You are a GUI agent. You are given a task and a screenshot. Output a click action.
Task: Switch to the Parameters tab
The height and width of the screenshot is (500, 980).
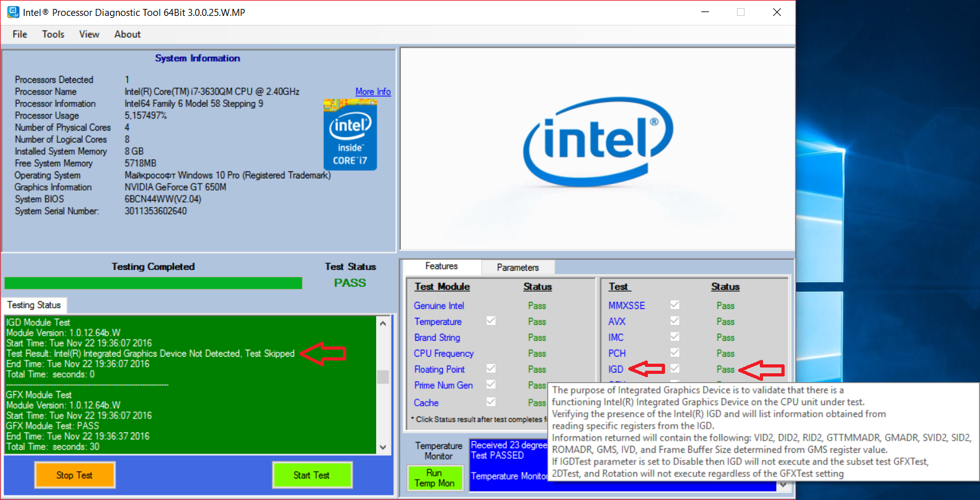pyautogui.click(x=518, y=268)
